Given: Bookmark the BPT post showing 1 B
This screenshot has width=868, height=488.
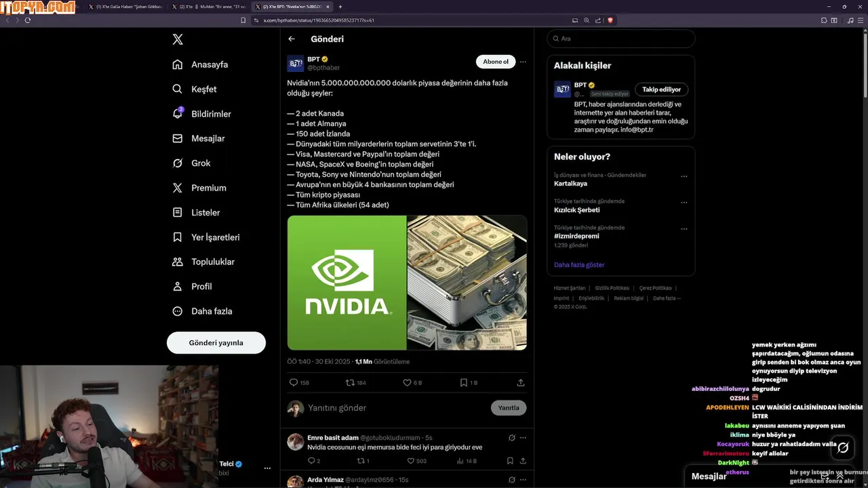Looking at the screenshot, I should click(x=469, y=383).
